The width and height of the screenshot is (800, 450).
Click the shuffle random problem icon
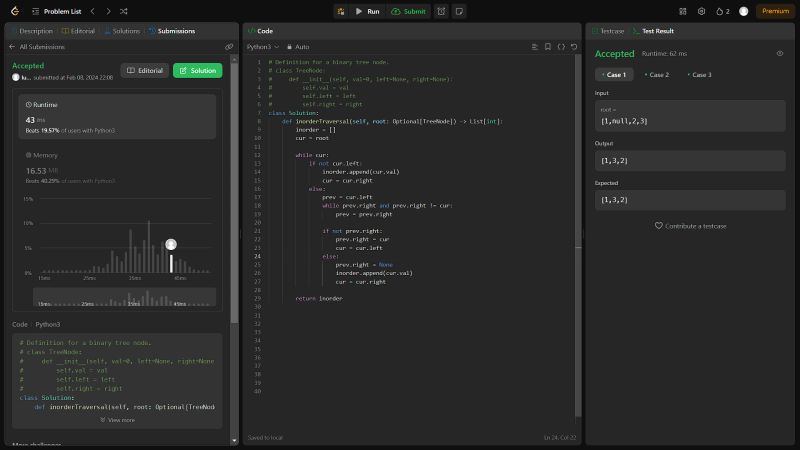pos(122,11)
